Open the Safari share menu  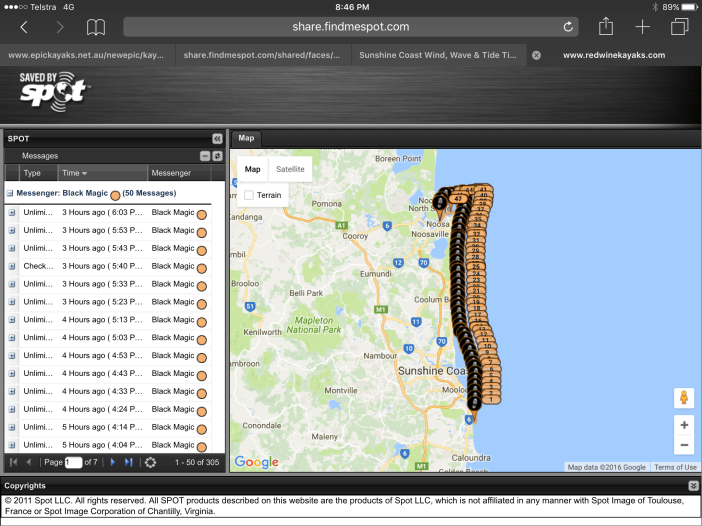point(606,27)
